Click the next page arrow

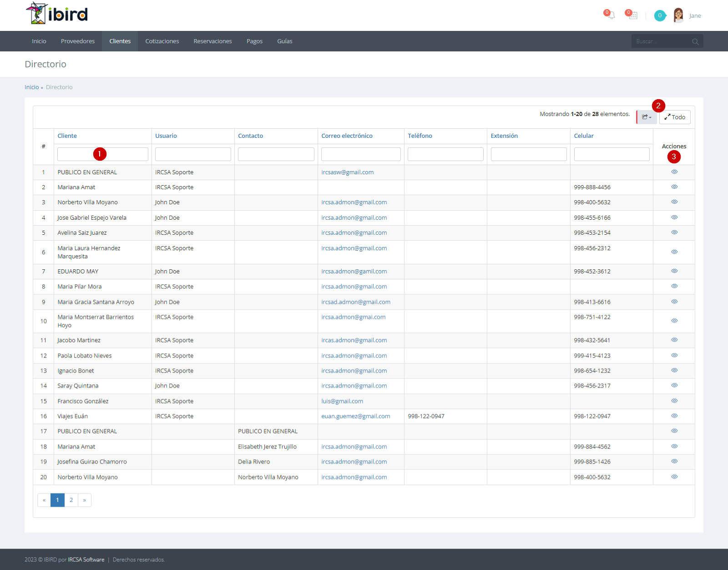[85, 500]
